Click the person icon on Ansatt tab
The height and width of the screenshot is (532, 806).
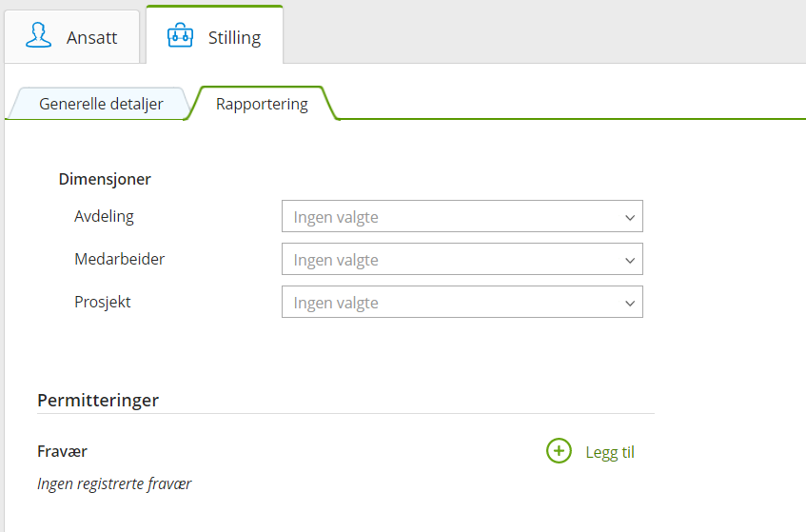pos(39,36)
